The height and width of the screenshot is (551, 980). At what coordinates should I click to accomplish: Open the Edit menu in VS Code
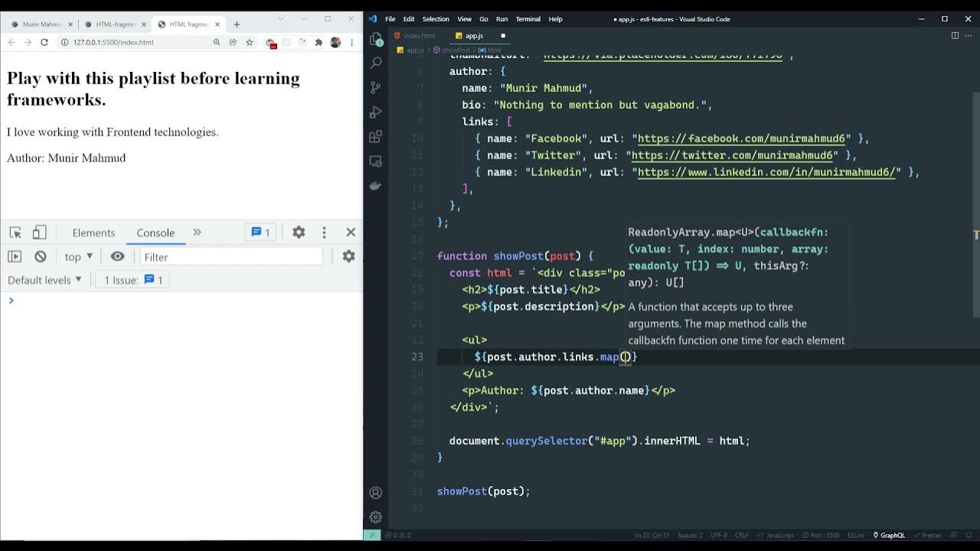point(409,18)
